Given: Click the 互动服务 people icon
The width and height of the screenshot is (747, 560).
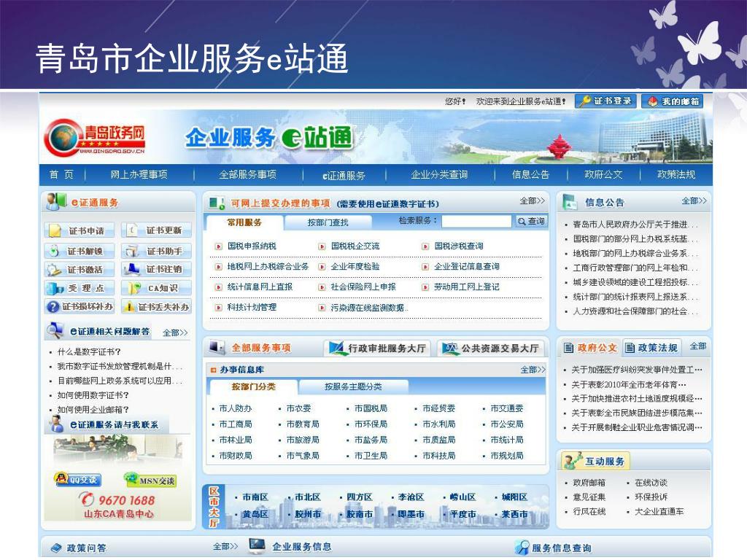Looking at the screenshot, I should [x=572, y=461].
